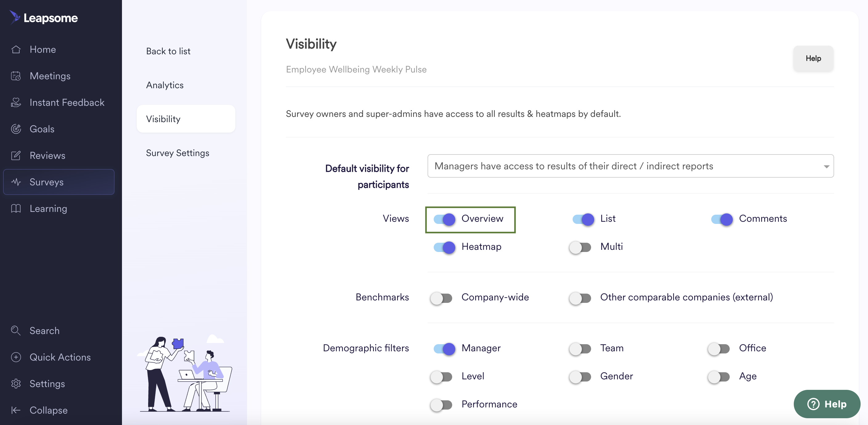The height and width of the screenshot is (425, 868).
Task: Expand the default visibility dropdown
Action: (631, 166)
